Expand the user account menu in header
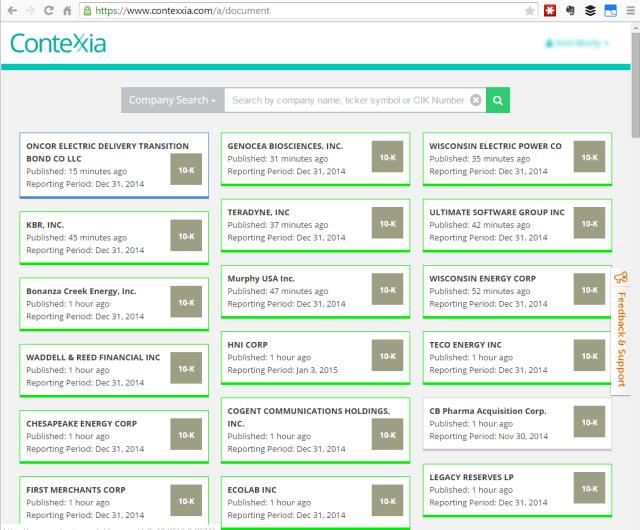 tap(576, 44)
